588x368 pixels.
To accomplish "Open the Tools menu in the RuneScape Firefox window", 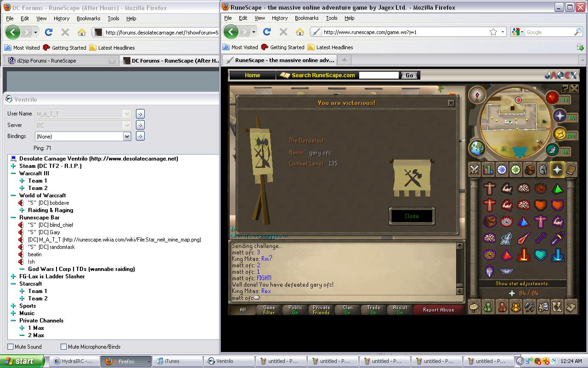I will 331,18.
